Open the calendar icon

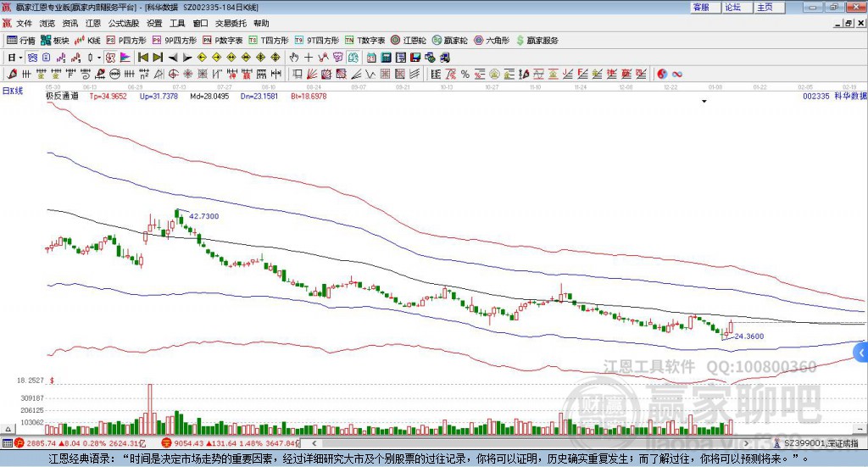tap(371, 58)
